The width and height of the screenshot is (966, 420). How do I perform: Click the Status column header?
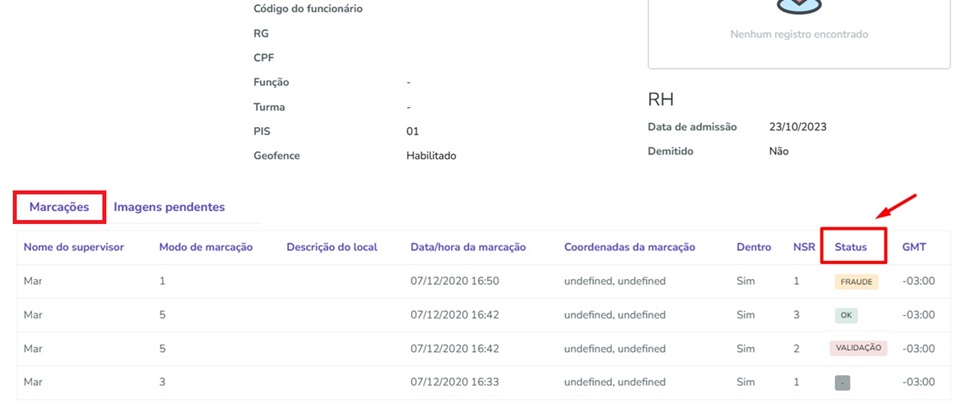click(851, 247)
